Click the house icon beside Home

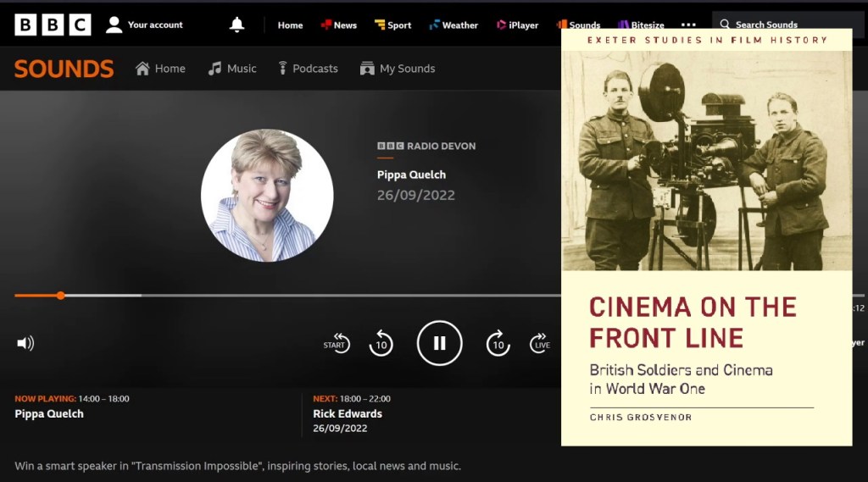pos(142,68)
